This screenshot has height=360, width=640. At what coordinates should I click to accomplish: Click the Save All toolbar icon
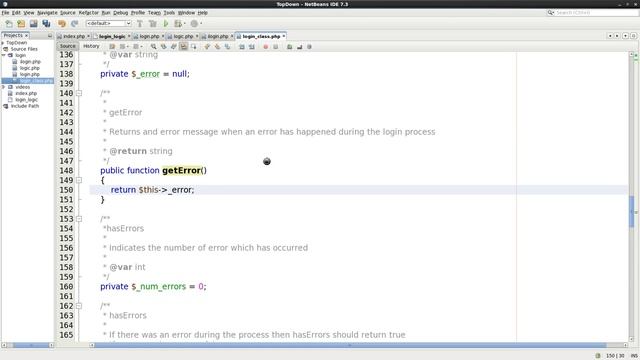tap(46, 24)
